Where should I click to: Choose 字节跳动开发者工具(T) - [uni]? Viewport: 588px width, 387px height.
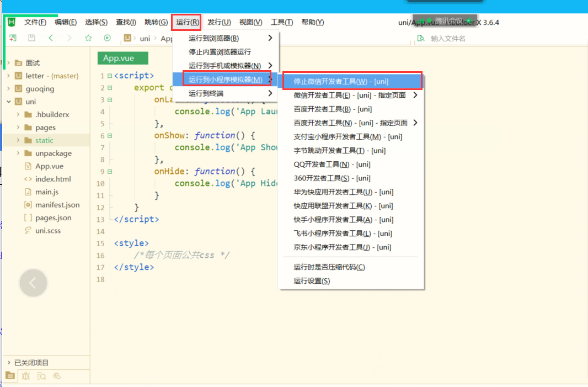click(x=351, y=151)
